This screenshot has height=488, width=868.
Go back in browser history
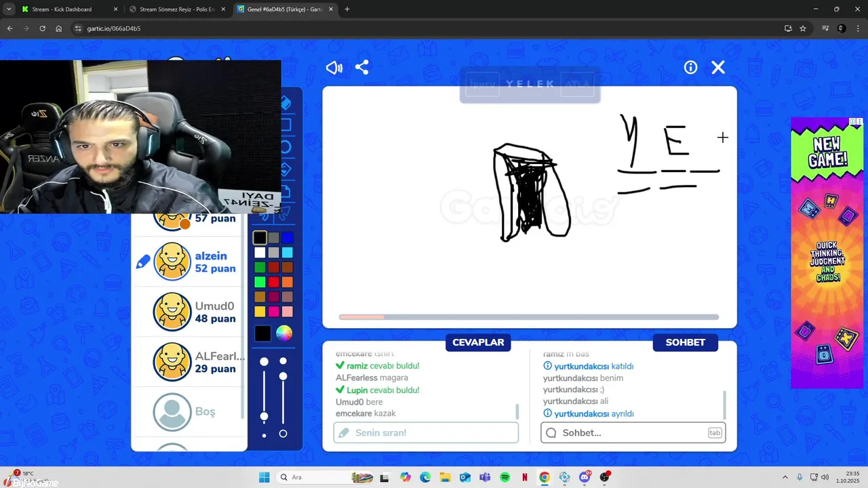(9, 28)
